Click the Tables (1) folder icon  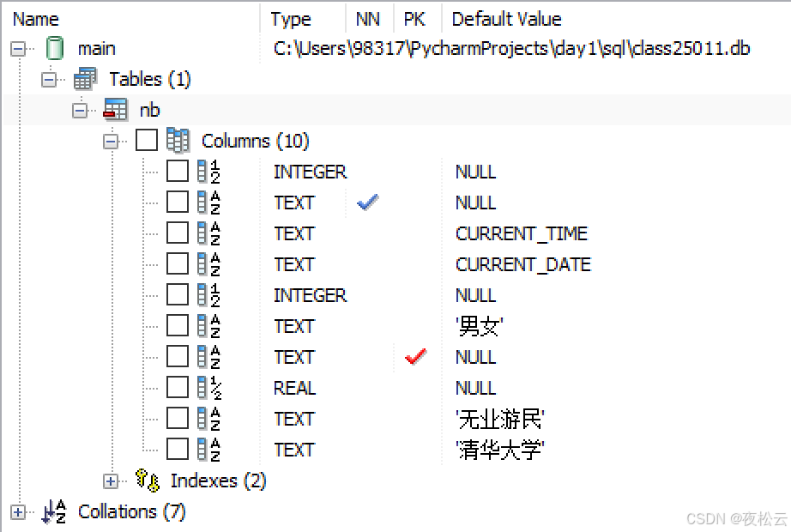[x=85, y=79]
